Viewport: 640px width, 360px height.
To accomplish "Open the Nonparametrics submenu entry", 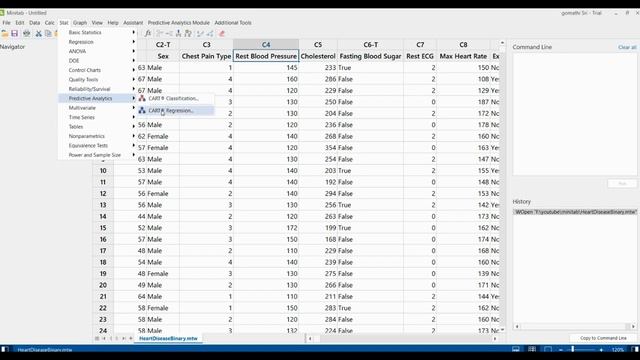I will click(x=97, y=136).
